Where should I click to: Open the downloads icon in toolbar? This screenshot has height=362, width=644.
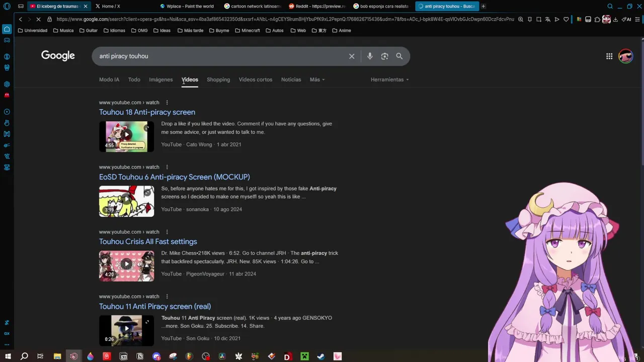coord(615,19)
